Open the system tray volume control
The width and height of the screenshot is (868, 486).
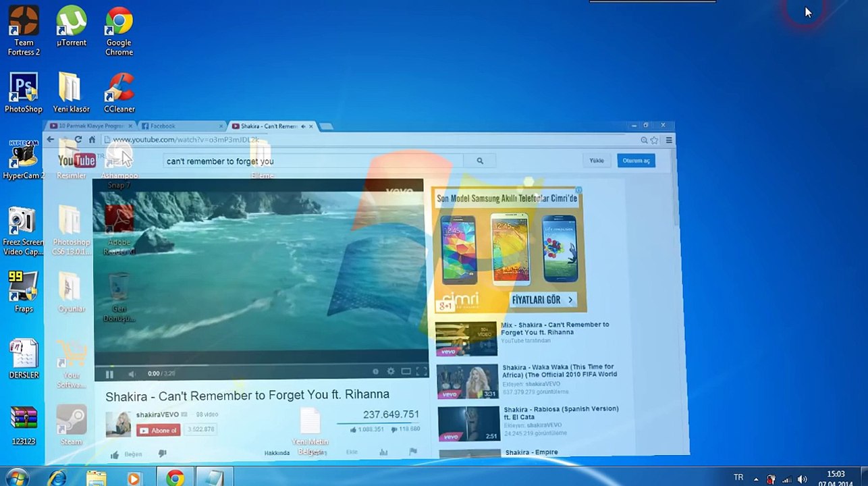pos(802,479)
